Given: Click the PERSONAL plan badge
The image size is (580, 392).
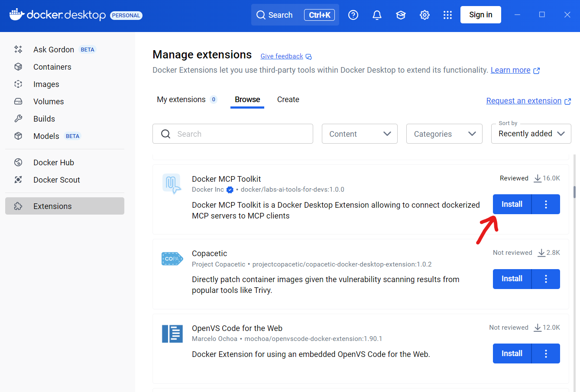Looking at the screenshot, I should (x=126, y=16).
